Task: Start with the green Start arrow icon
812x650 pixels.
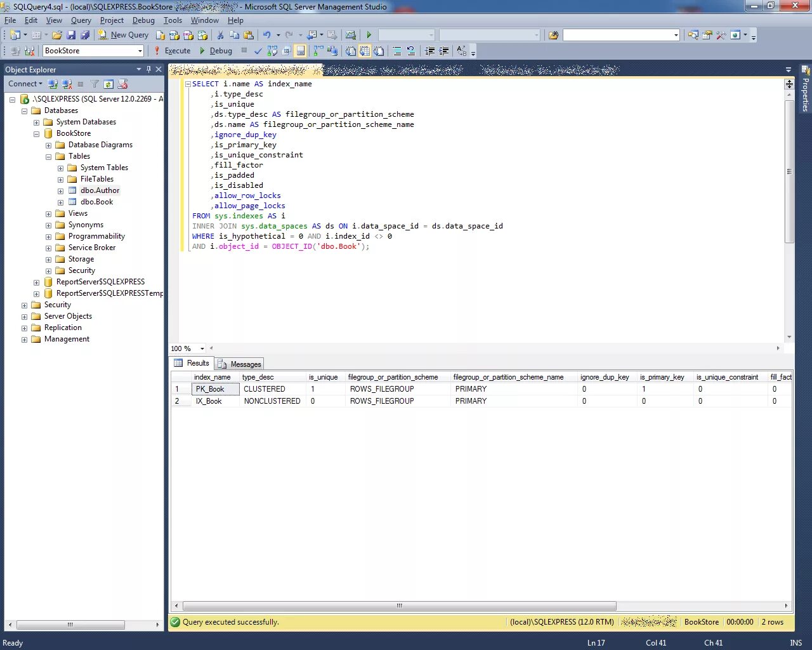Action: tap(369, 35)
